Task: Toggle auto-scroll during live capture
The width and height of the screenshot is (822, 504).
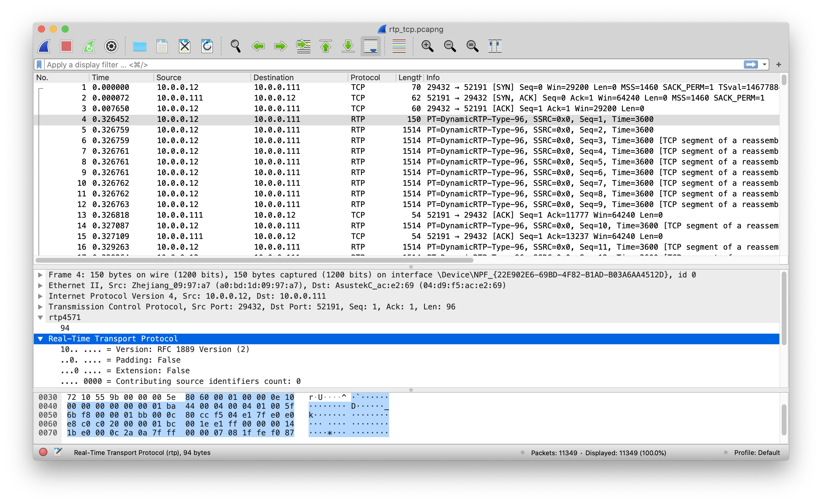Action: click(370, 46)
